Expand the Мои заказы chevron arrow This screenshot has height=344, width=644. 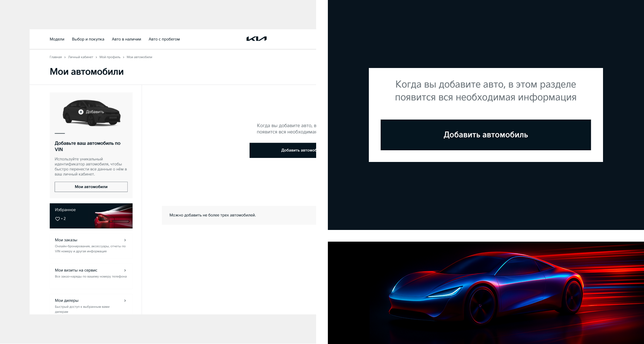125,240
